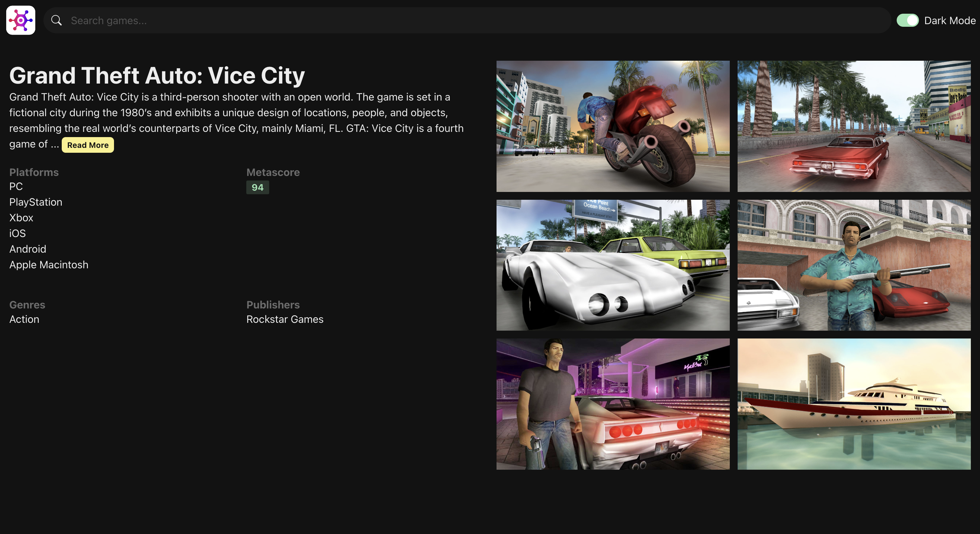
Task: Click the Metascore section heading
Action: pos(273,172)
